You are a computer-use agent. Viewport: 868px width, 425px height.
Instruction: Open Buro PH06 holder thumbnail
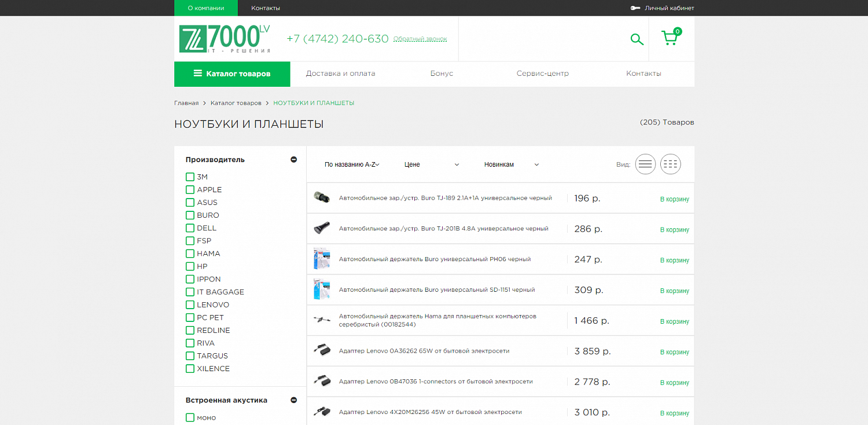click(x=321, y=259)
